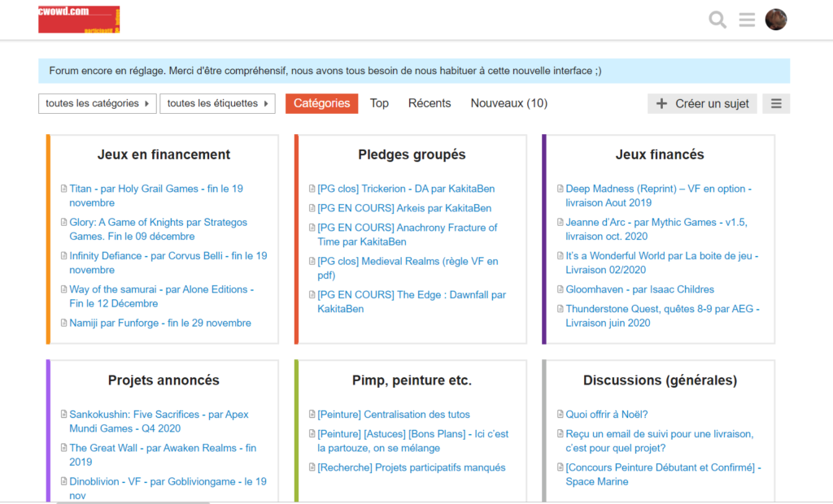Open the '[PG clos] Medieval Realms' topic
833x504 pixels.
408,267
